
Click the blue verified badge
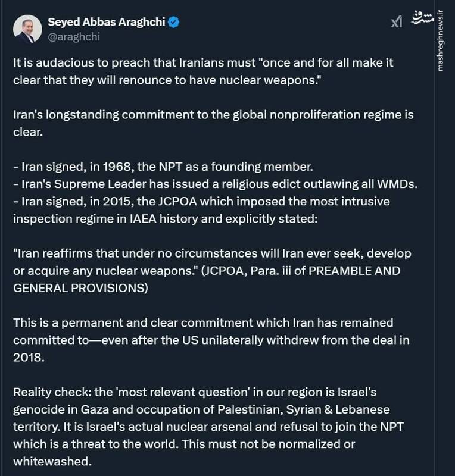click(x=174, y=23)
